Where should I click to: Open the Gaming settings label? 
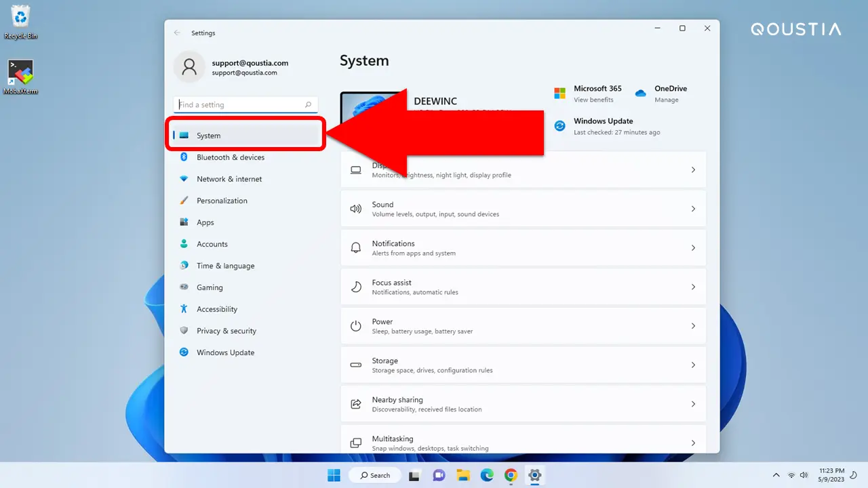[x=210, y=287]
